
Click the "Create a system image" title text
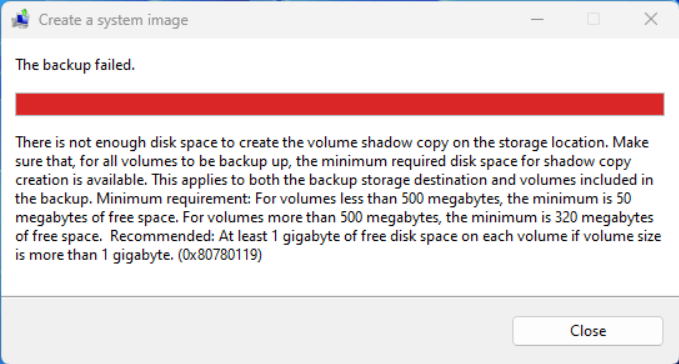click(113, 20)
